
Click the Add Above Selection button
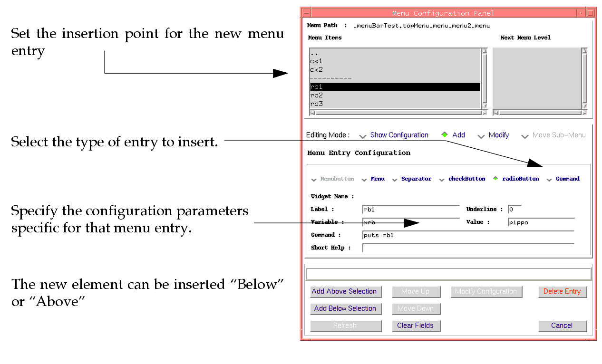coord(344,291)
